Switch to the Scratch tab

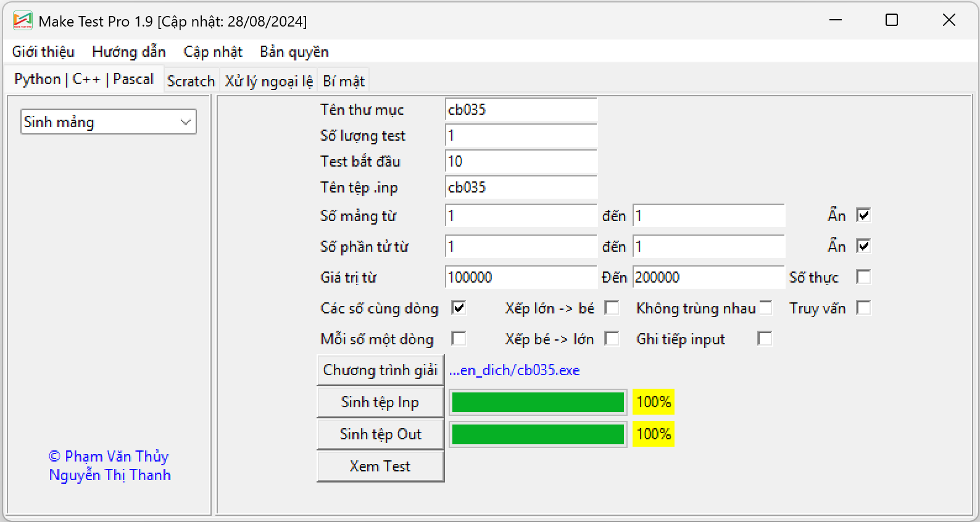click(x=191, y=81)
